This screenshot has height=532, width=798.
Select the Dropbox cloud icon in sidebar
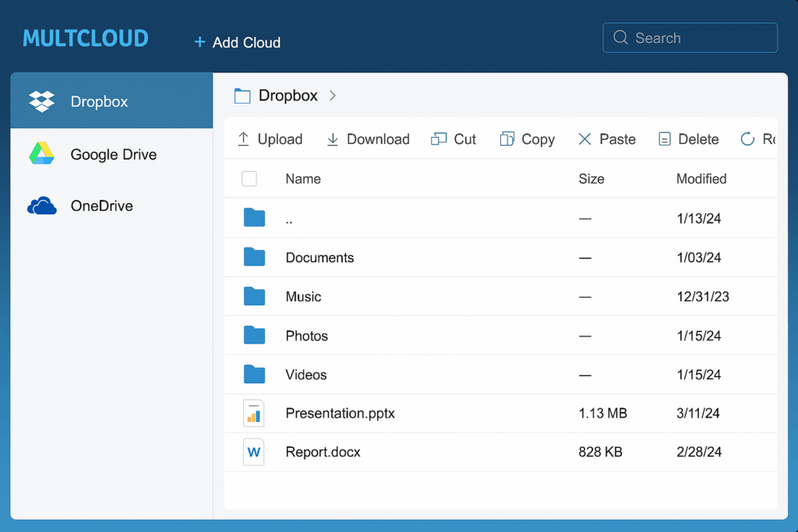coord(41,101)
